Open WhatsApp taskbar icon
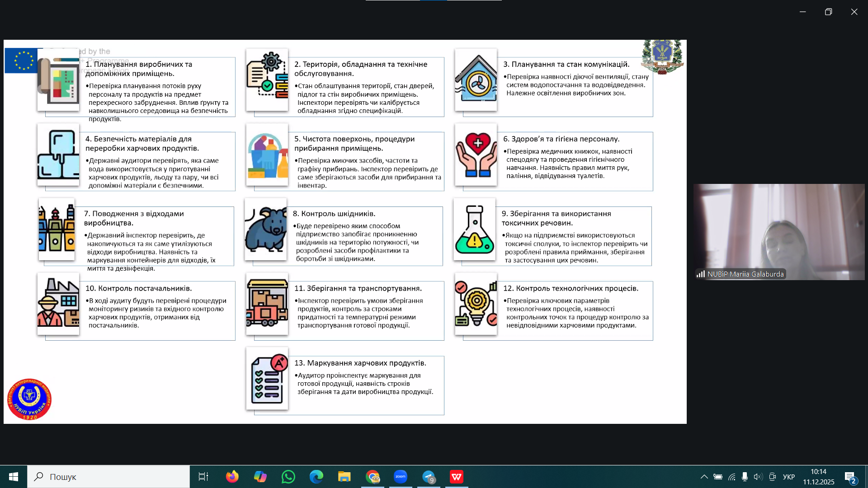Image resolution: width=868 pixels, height=488 pixels. click(x=288, y=477)
